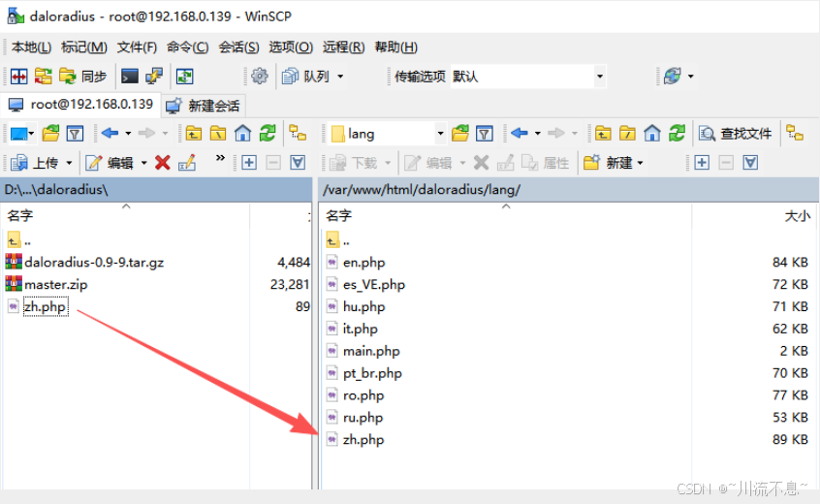Screen dimensions: 820x504
Task: Select local file master.zip
Action: point(56,284)
